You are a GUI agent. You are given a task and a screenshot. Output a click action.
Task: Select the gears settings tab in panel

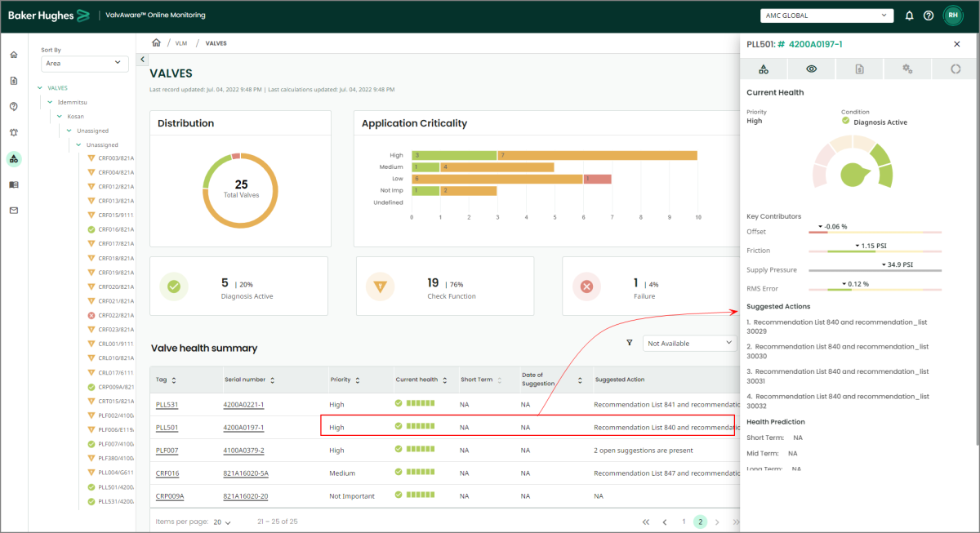tap(907, 69)
